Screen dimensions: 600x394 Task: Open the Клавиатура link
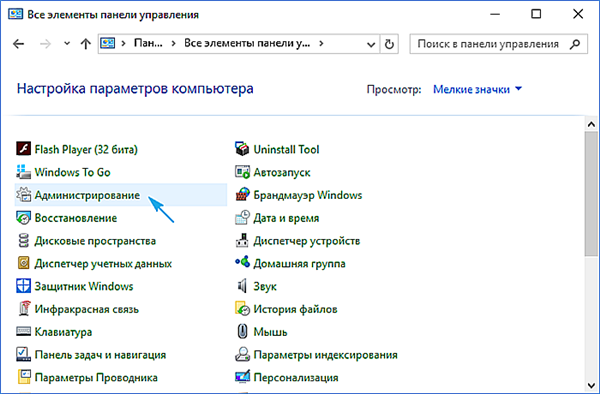click(x=63, y=332)
